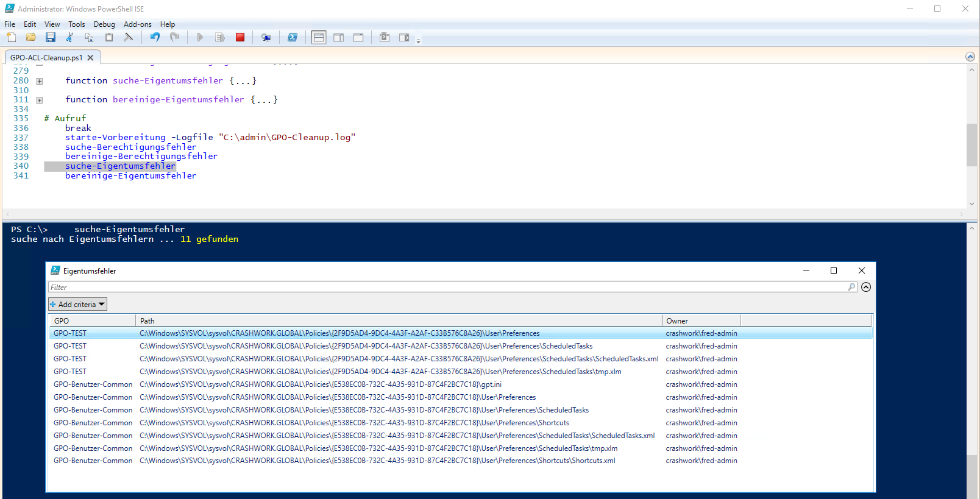This screenshot has width=980, height=499.
Task: Show Command Add-on pane icon
Action: coord(404,37)
